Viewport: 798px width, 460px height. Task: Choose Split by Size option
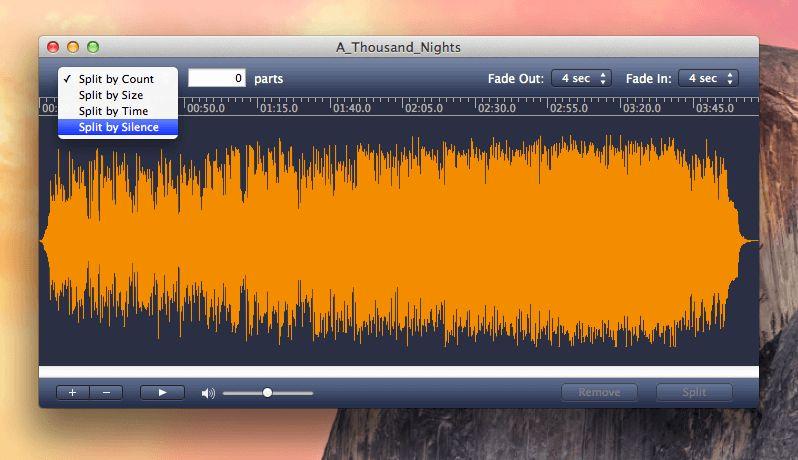pyautogui.click(x=111, y=95)
